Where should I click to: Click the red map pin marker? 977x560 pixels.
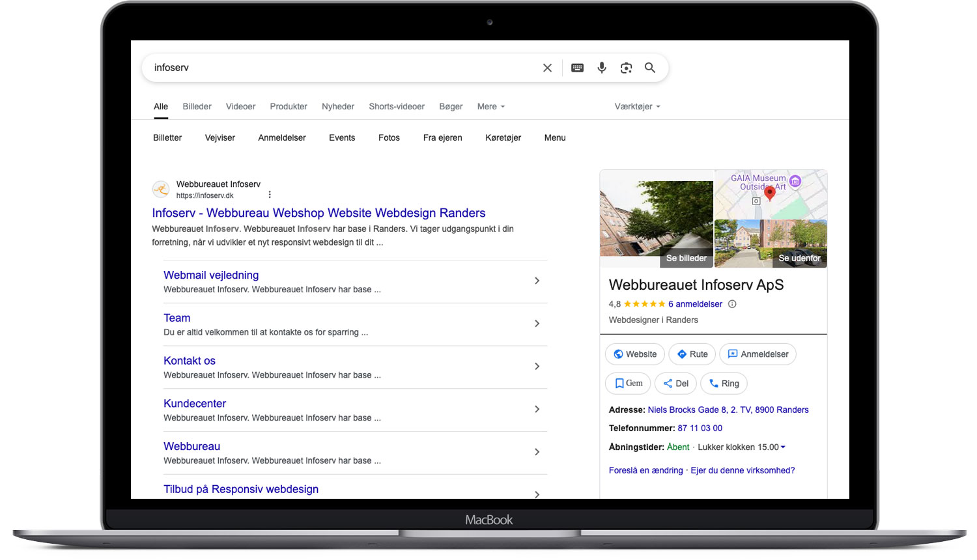[x=770, y=193]
